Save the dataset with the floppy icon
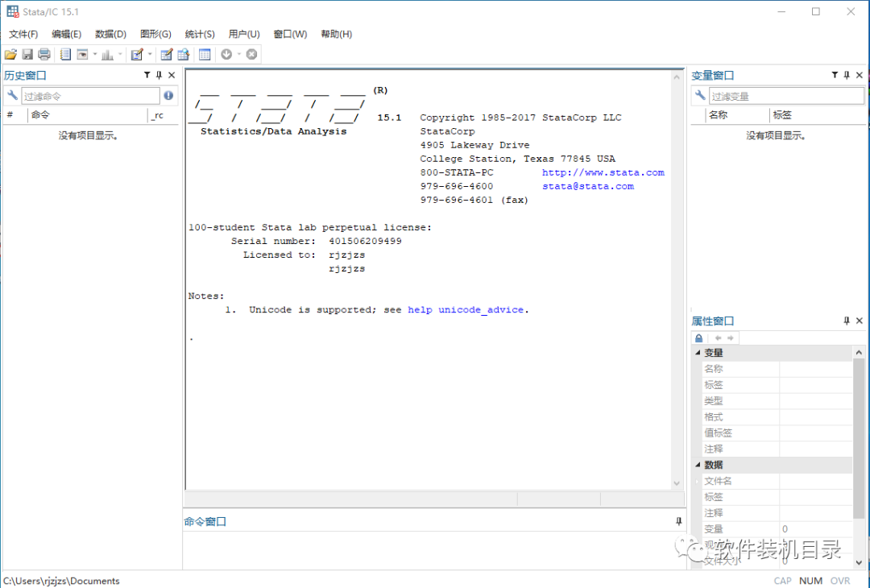This screenshot has width=870, height=588. pos(27,54)
